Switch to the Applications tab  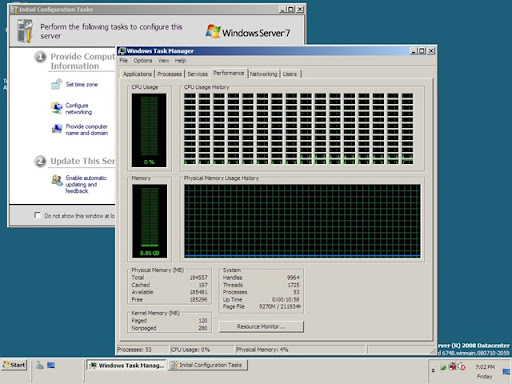(x=137, y=74)
